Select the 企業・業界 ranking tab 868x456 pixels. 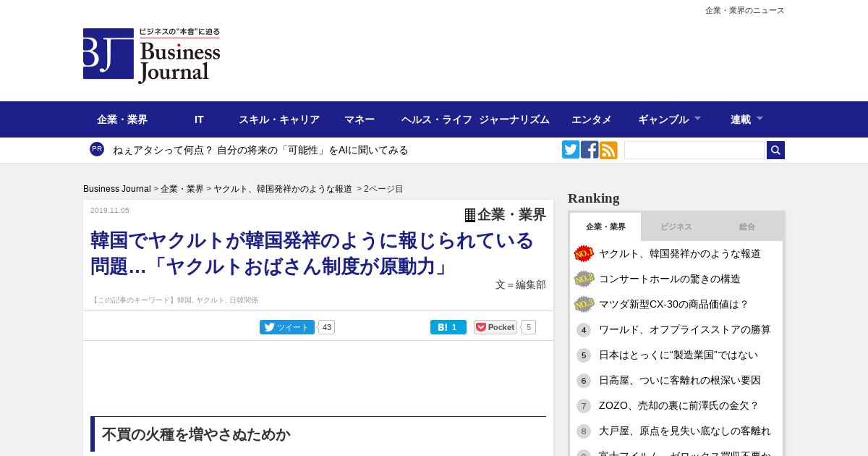coord(605,227)
